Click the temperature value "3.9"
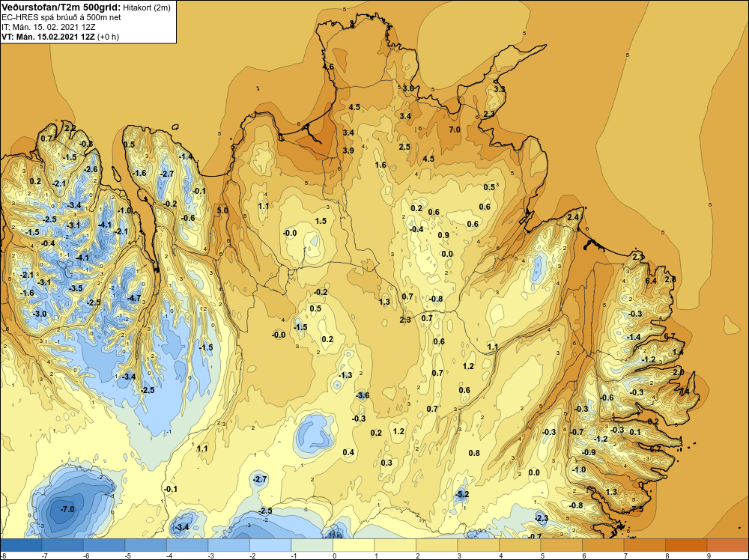Viewport: 749px width, 560px height. click(348, 150)
